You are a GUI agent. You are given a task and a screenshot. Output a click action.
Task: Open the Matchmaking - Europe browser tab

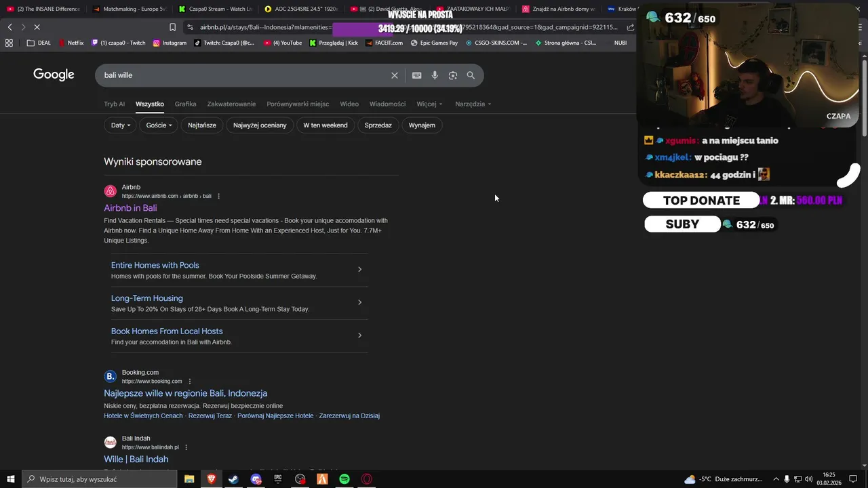click(x=129, y=9)
